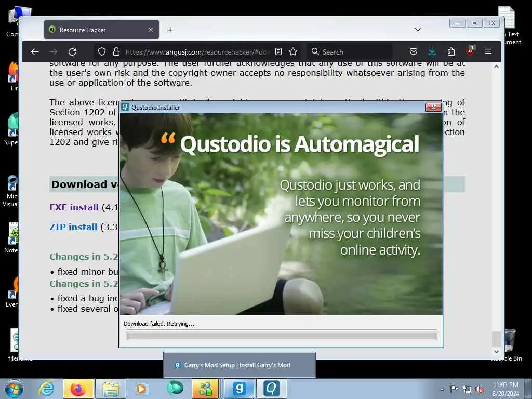
Task: Open the Extensions puzzle icon
Action: tap(451, 51)
